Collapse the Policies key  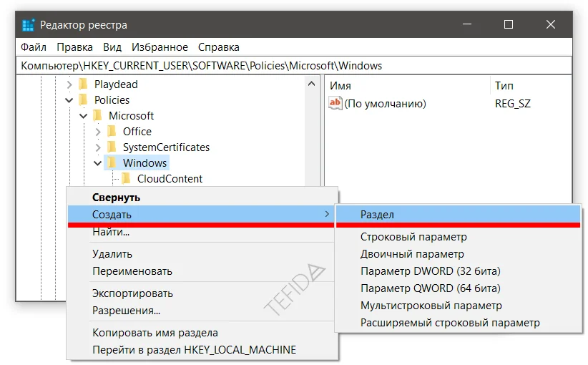(69, 100)
